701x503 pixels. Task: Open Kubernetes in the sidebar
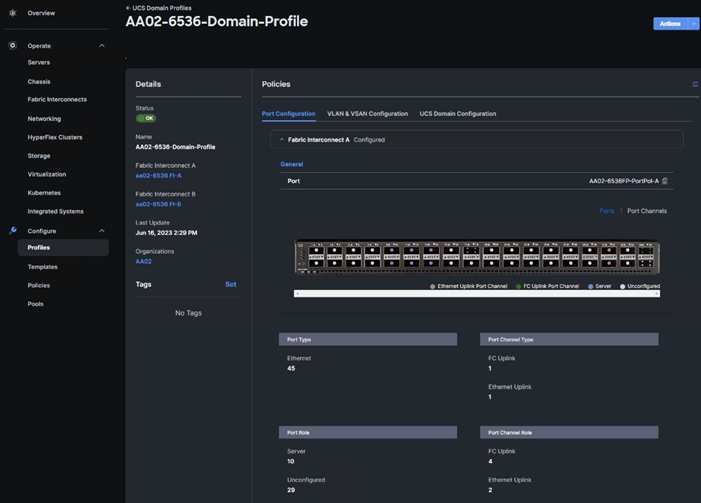click(x=44, y=193)
